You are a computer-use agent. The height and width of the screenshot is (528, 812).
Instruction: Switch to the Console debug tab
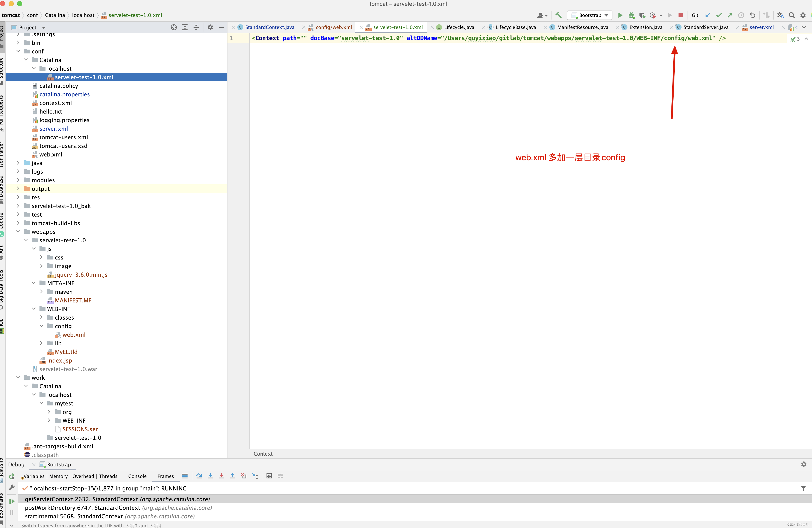[137, 476]
